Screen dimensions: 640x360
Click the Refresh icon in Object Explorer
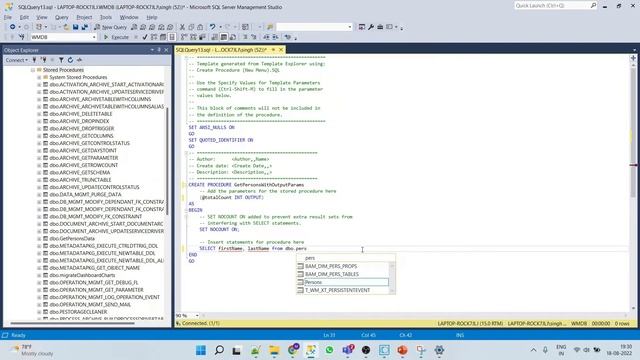pyautogui.click(x=70, y=60)
